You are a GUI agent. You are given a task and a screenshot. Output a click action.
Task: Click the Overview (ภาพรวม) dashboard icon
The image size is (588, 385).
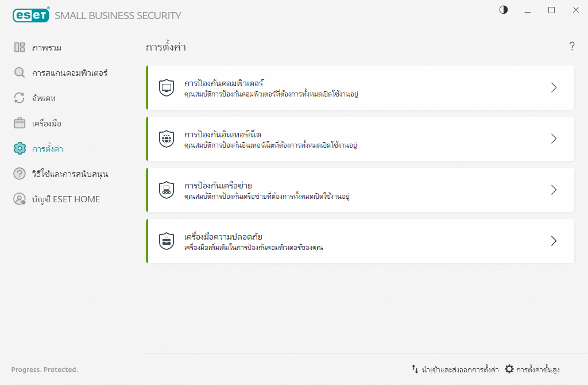pos(20,48)
